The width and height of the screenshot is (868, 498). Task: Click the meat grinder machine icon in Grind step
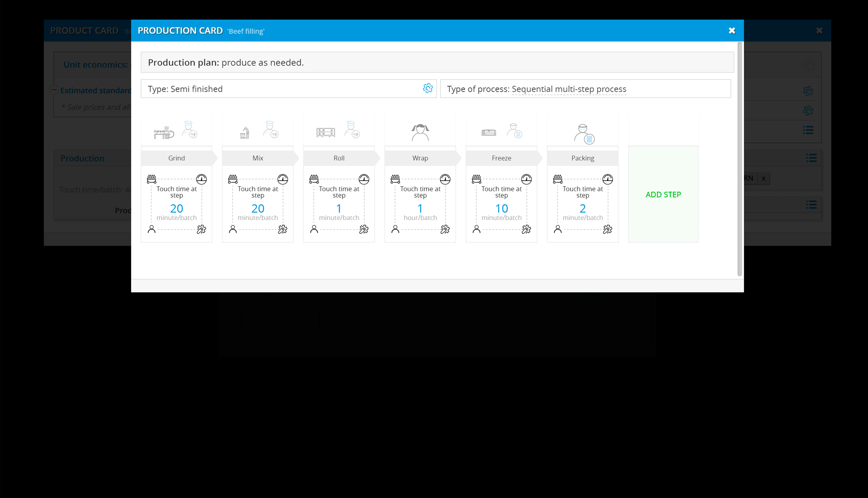click(163, 132)
